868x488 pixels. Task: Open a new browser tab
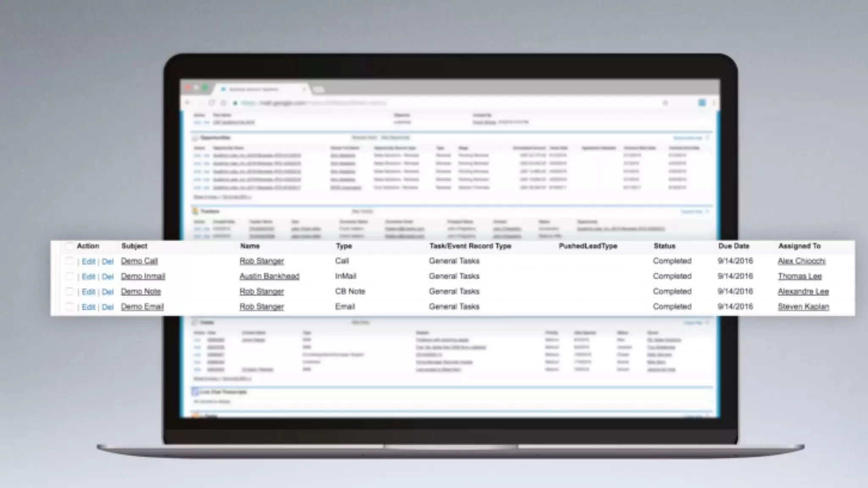[x=318, y=89]
